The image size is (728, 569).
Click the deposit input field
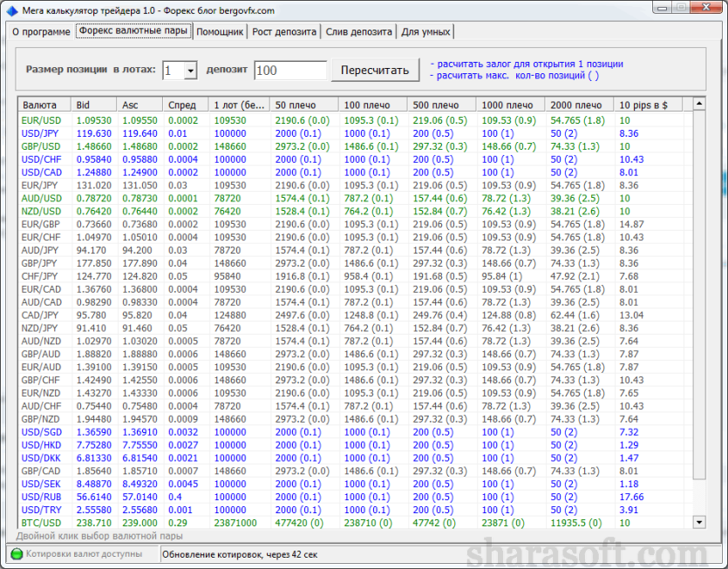pyautogui.click(x=290, y=71)
